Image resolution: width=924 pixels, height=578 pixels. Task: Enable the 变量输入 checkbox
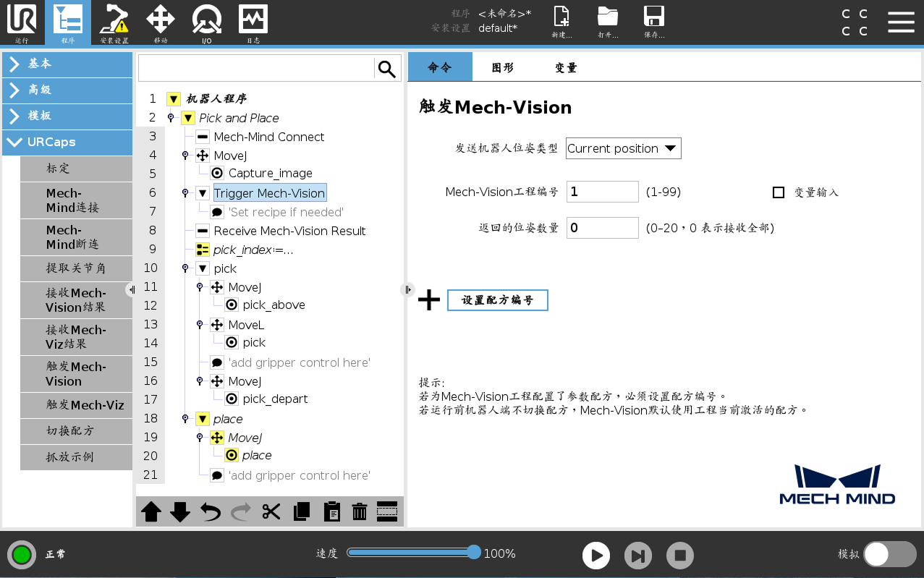tap(779, 192)
